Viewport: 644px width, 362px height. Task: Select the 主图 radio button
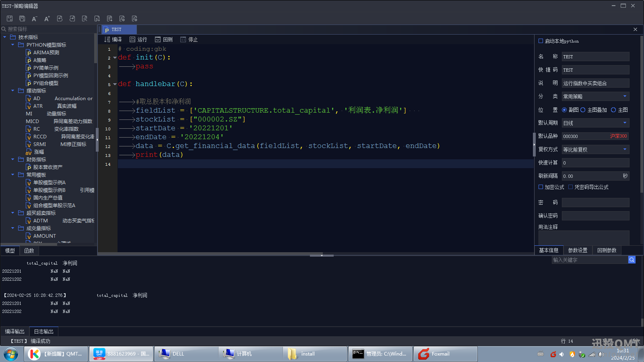613,110
